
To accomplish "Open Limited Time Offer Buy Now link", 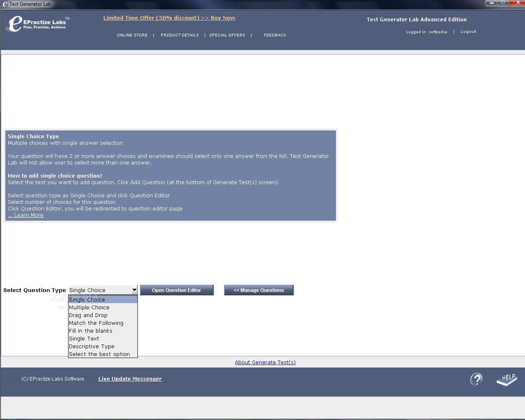I will click(169, 18).
